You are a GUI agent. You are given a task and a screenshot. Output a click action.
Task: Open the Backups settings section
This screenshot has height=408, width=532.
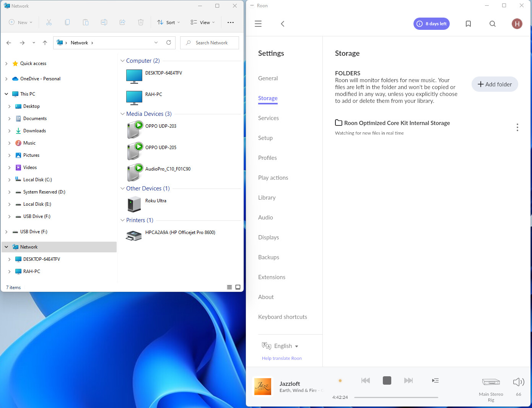point(268,257)
